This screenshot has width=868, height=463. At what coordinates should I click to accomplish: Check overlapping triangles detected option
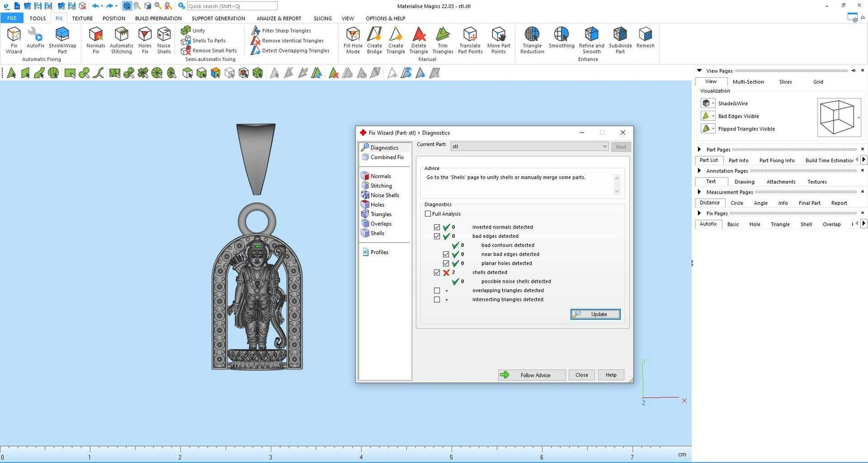click(x=437, y=291)
